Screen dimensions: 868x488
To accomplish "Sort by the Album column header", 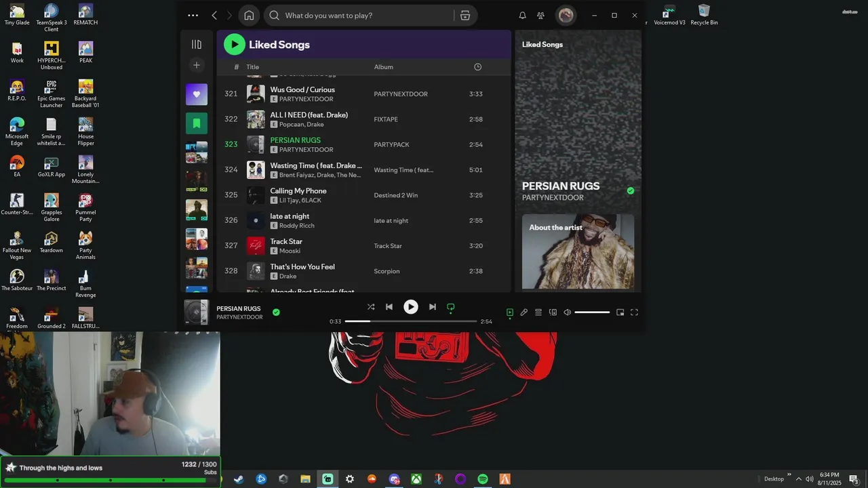I will pyautogui.click(x=384, y=67).
